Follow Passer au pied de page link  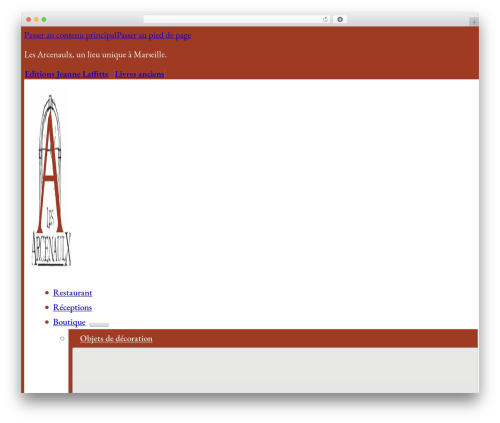[154, 35]
